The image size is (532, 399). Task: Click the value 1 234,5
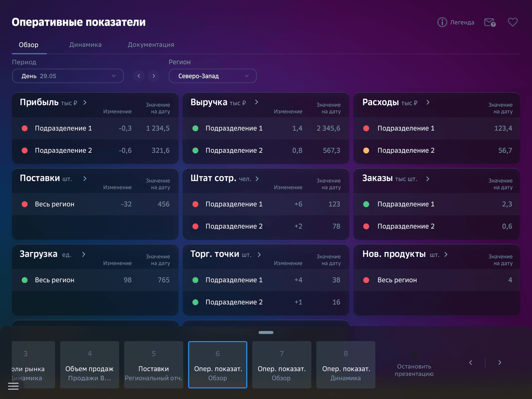158,128
